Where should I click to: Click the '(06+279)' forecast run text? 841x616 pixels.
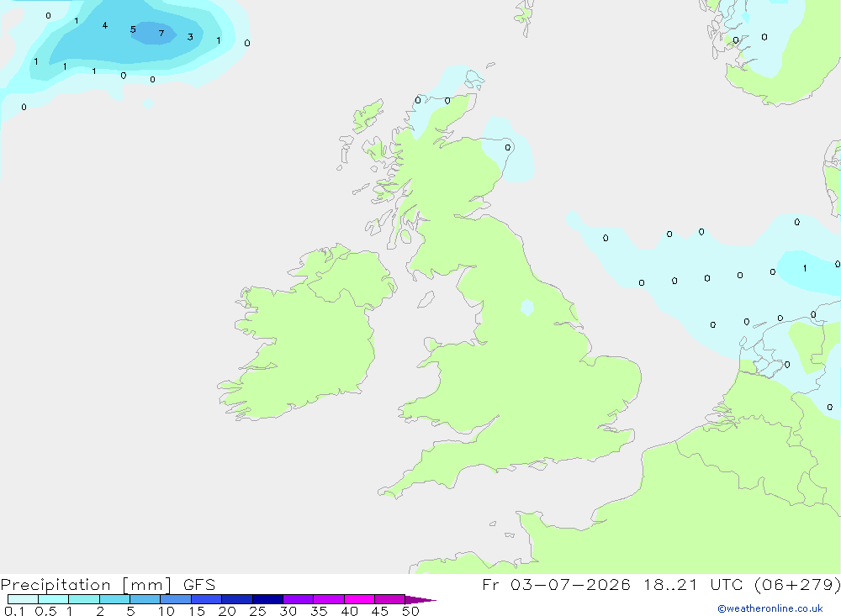click(x=797, y=585)
